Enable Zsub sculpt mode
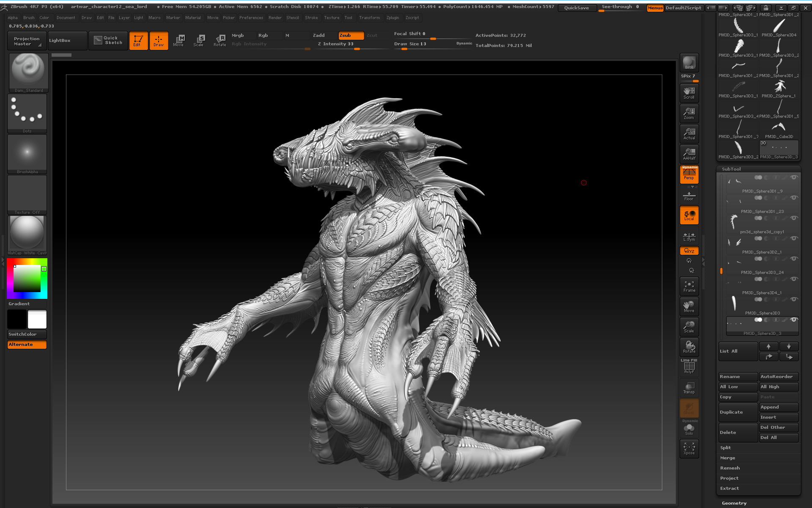 [351, 36]
